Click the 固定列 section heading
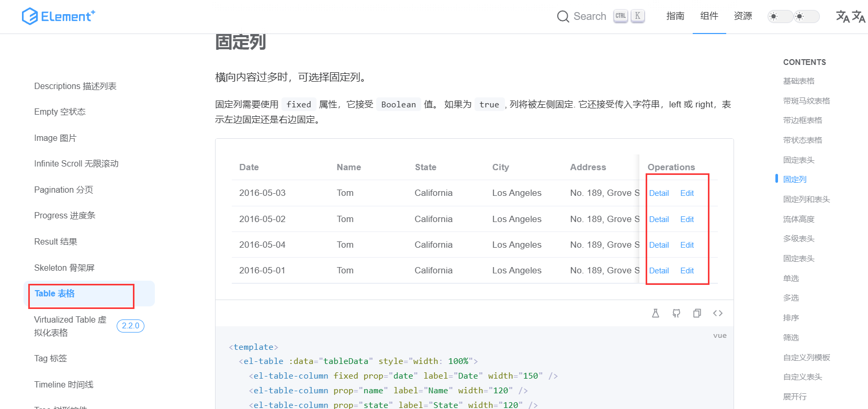Viewport: 868px width, 409px height. click(x=241, y=42)
